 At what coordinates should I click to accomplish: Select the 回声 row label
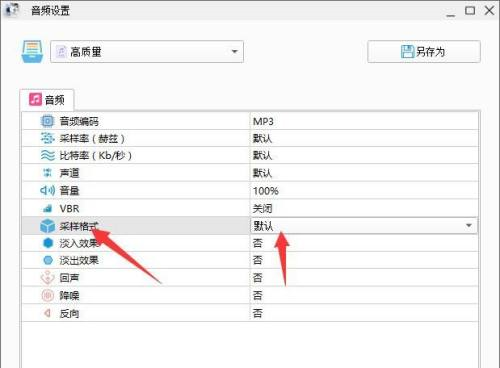point(69,278)
